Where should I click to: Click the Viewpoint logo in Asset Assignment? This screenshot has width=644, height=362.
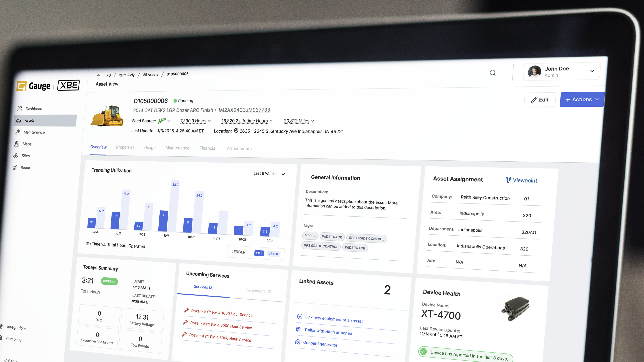click(x=522, y=180)
